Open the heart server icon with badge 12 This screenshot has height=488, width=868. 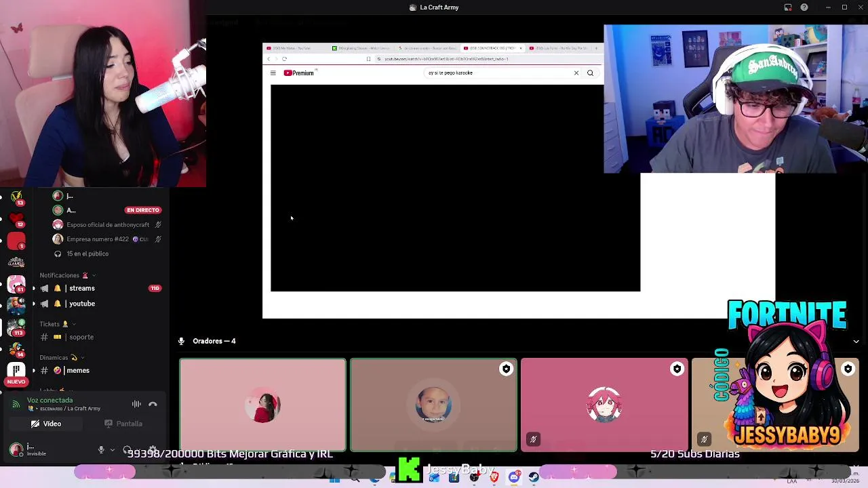click(16, 220)
